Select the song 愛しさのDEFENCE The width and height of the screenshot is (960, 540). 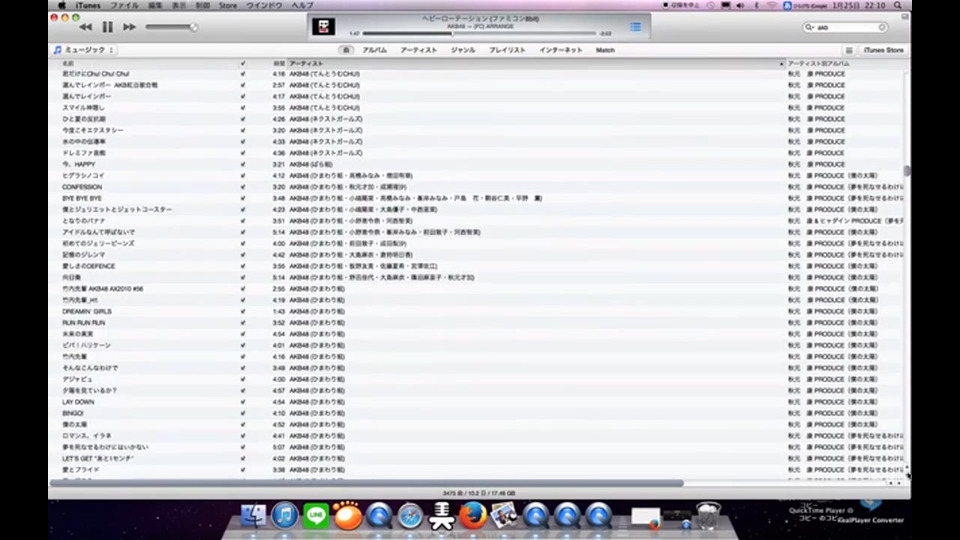88,266
